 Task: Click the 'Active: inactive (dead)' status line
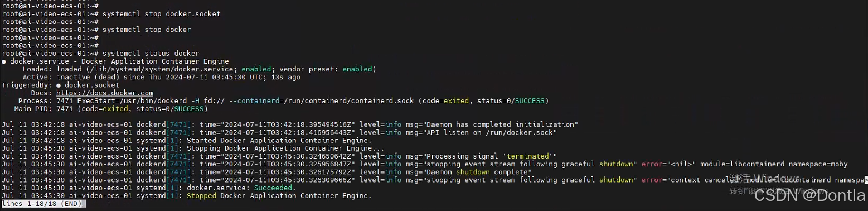tap(161, 77)
